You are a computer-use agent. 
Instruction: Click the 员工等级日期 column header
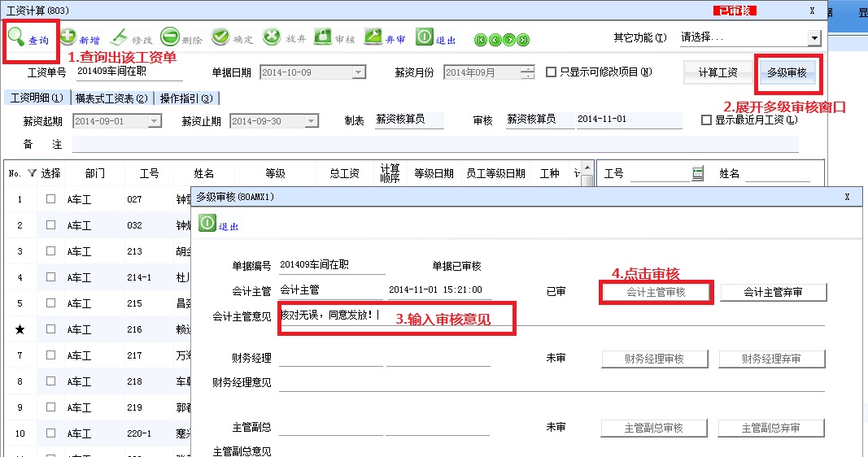tap(495, 173)
